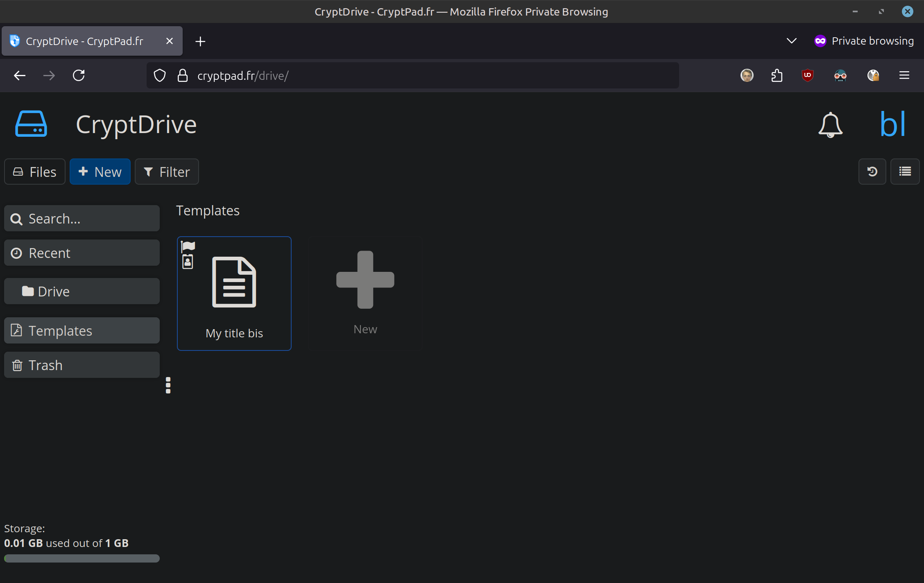The height and width of the screenshot is (583, 924).
Task: Open the notifications bell
Action: click(x=830, y=124)
